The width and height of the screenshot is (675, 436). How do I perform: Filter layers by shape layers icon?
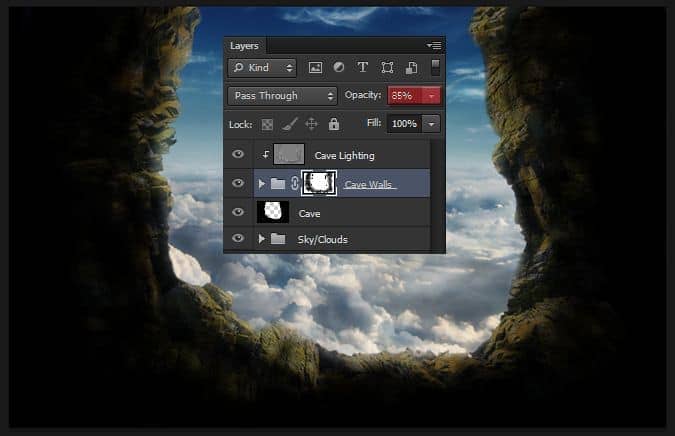pos(387,68)
